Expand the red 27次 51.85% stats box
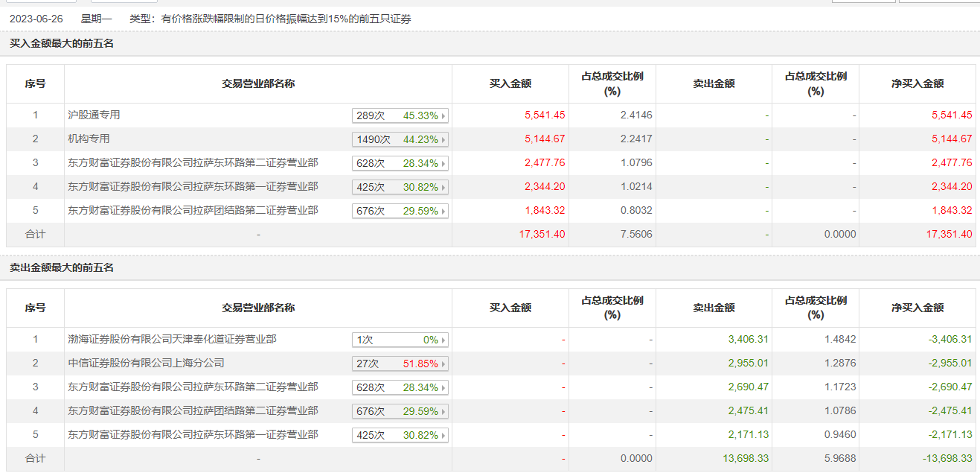Image resolution: width=980 pixels, height=473 pixels. click(400, 364)
